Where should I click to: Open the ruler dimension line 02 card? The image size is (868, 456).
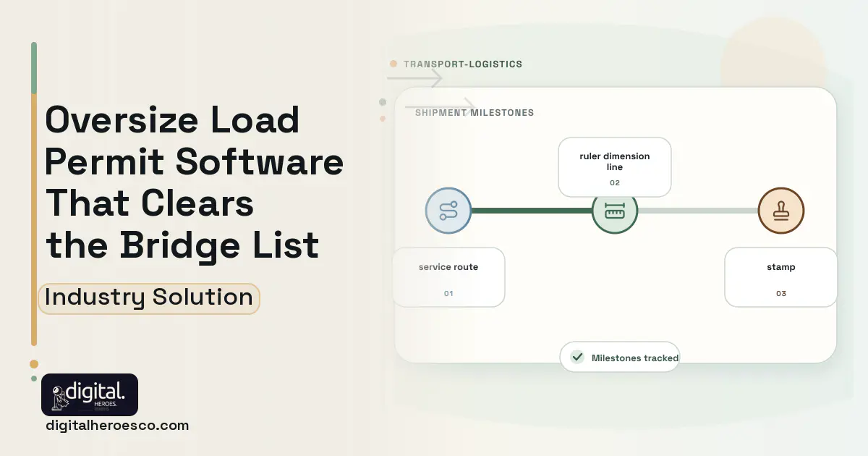click(x=615, y=167)
